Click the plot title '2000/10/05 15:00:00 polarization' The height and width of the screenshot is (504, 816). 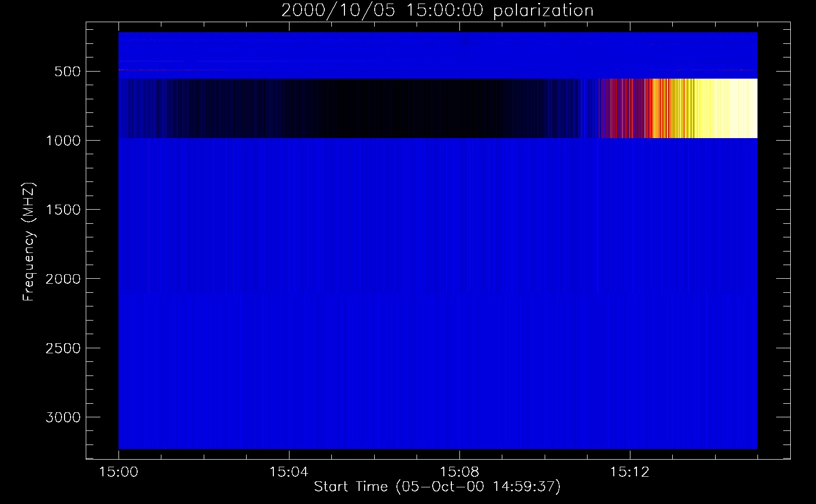tap(437, 11)
